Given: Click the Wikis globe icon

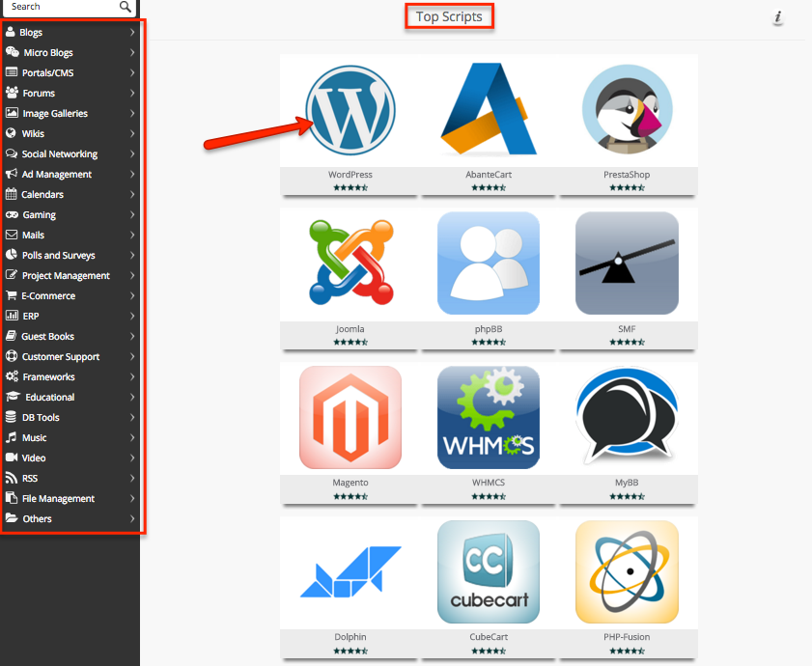Looking at the screenshot, I should (x=11, y=133).
